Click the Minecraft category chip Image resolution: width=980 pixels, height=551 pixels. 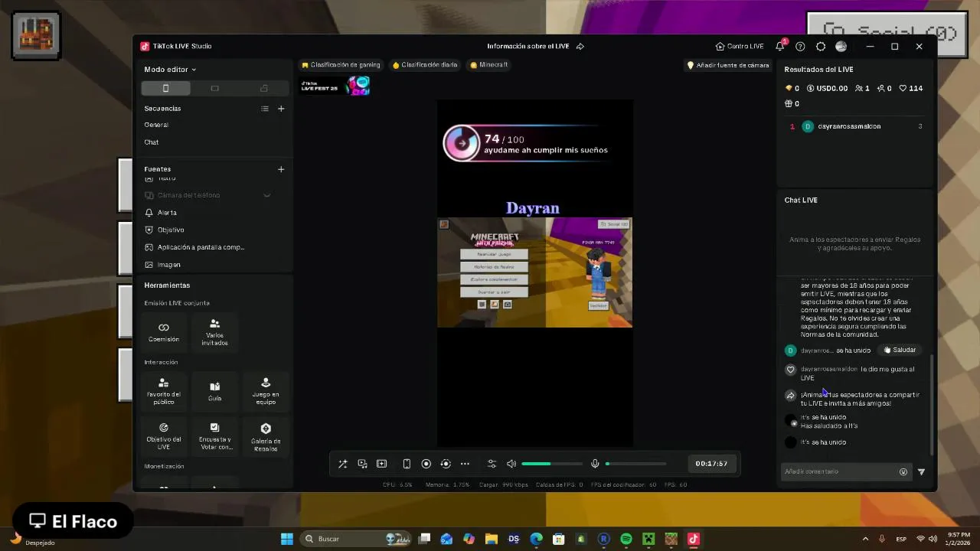click(489, 65)
